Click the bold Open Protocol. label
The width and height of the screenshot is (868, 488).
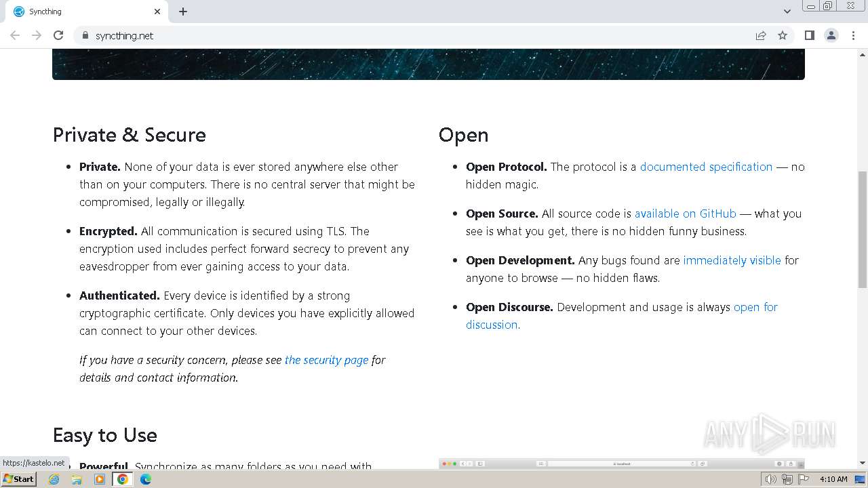[x=507, y=167]
